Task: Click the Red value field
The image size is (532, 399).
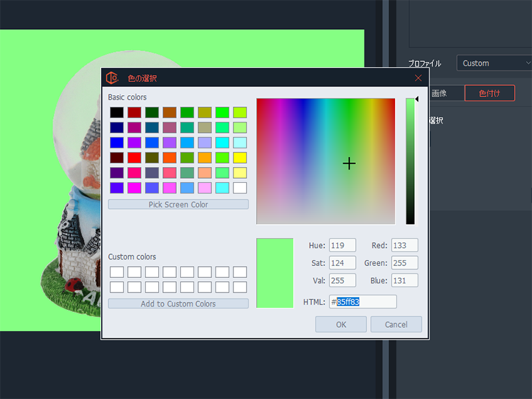Action: point(404,245)
